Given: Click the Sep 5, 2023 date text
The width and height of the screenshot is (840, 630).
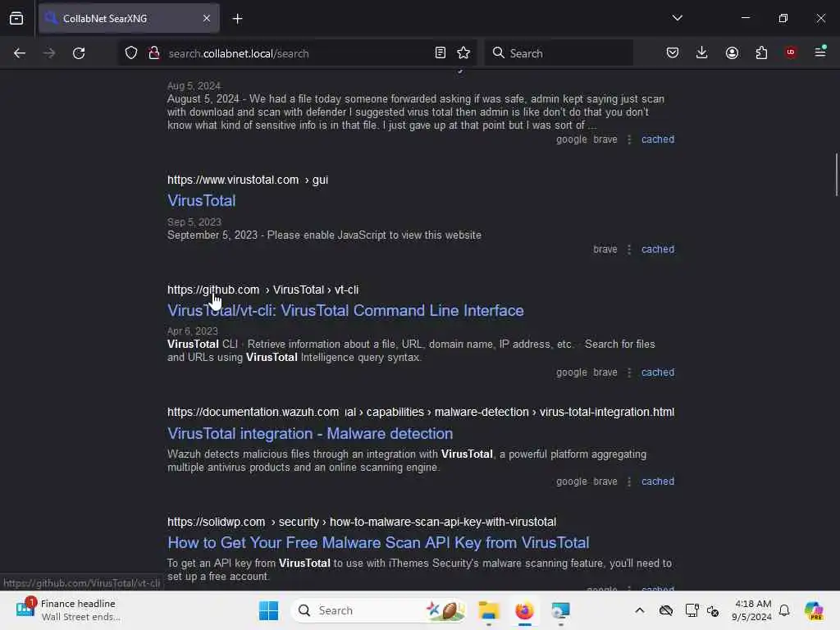Looking at the screenshot, I should pyautogui.click(x=194, y=221).
